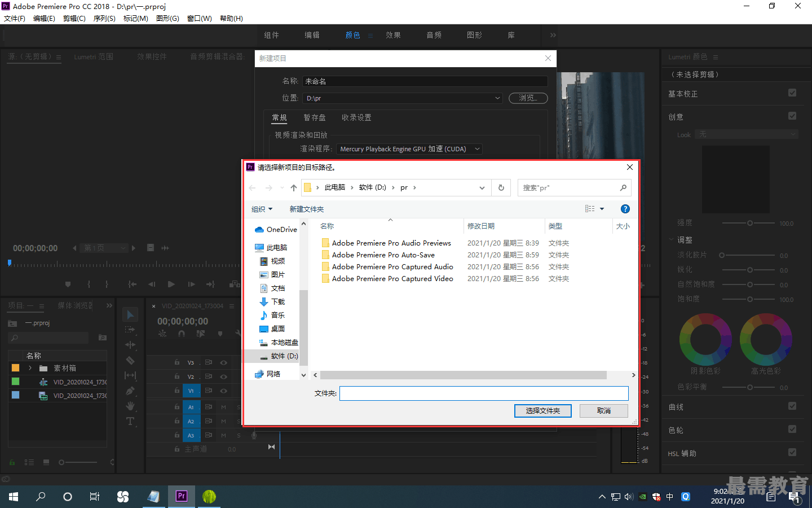Switch to the 效果 workspace tab
Screen dimensions: 812x508
coord(393,35)
